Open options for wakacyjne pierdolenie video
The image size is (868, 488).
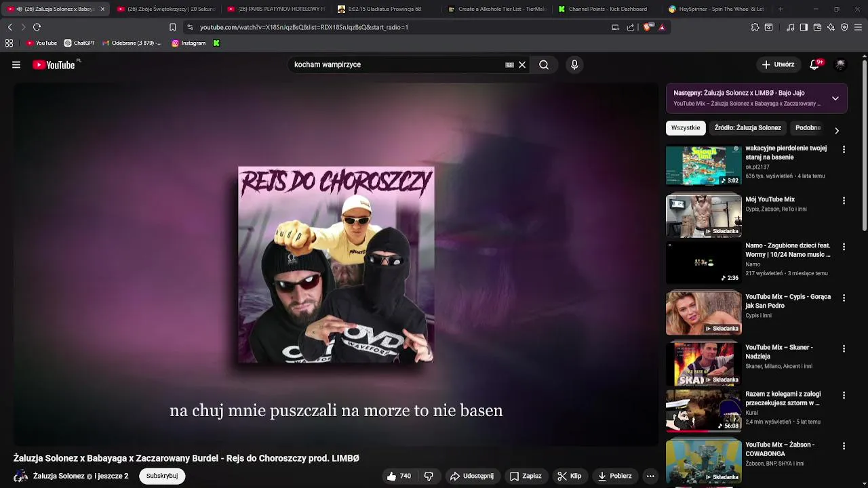pyautogui.click(x=844, y=149)
